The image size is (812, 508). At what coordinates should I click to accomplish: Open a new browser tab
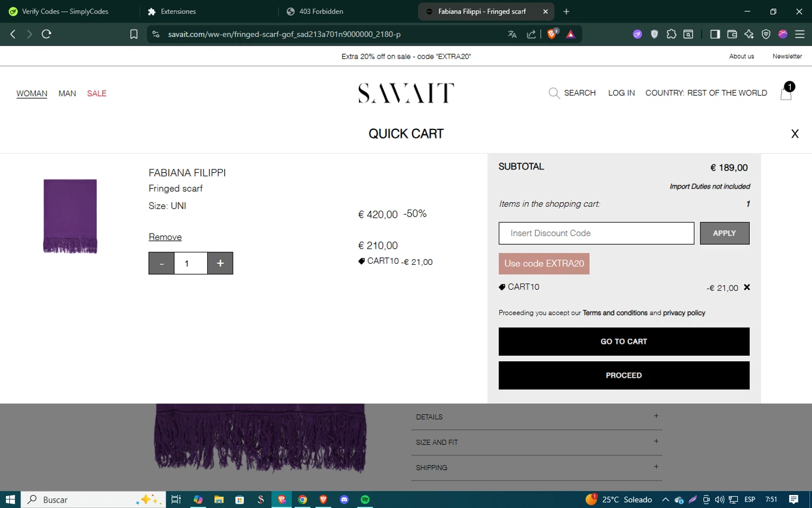[x=566, y=11]
